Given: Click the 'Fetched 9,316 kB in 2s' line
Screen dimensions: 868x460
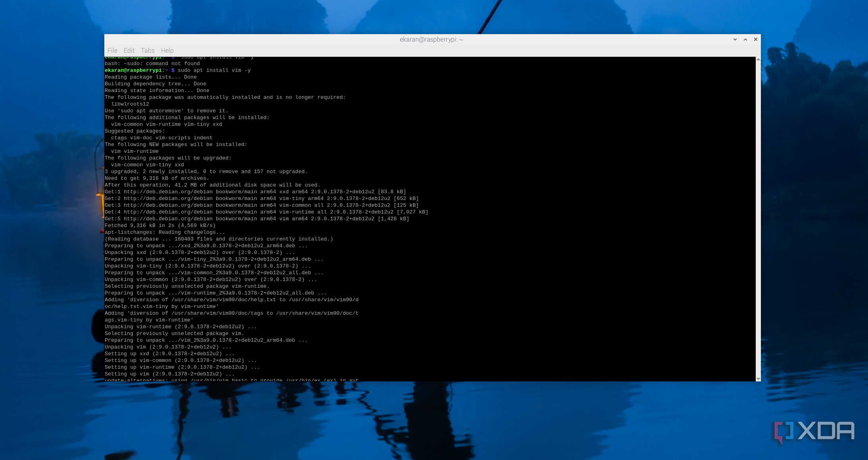Looking at the screenshot, I should (160, 225).
